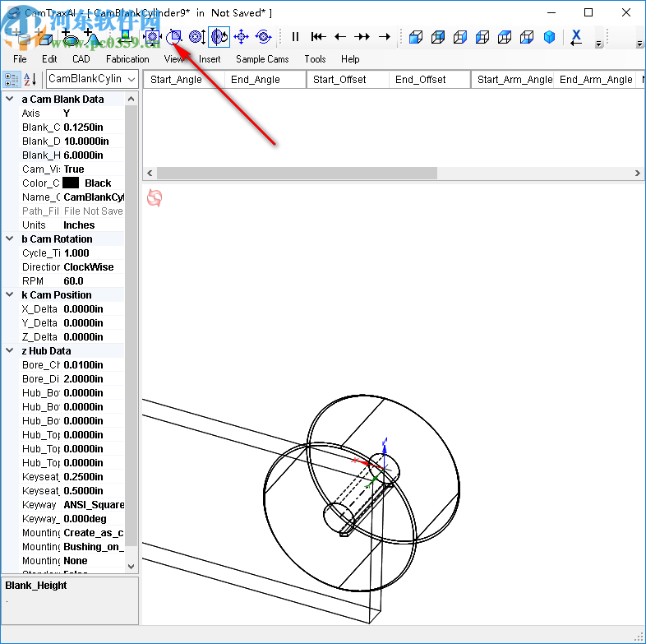Image resolution: width=646 pixels, height=644 pixels.
Task: Toggle the 3D orbit rotate tool
Action: pyautogui.click(x=219, y=37)
